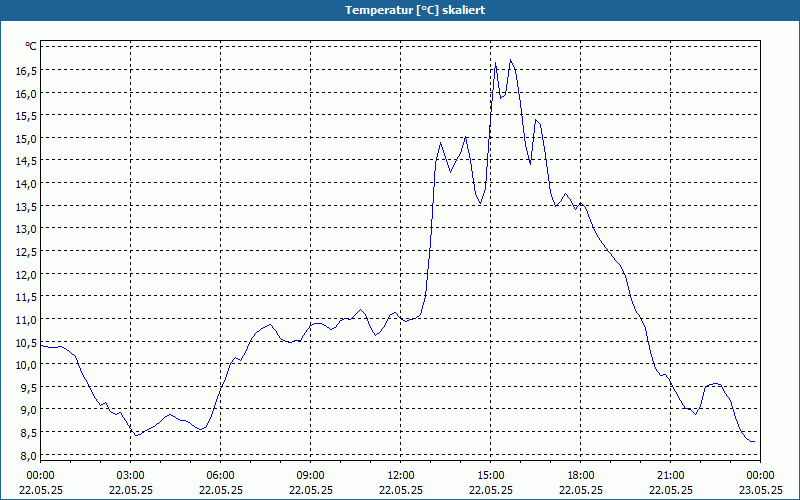Click the '15,5' y-axis label
800x500 pixels.
26,116
